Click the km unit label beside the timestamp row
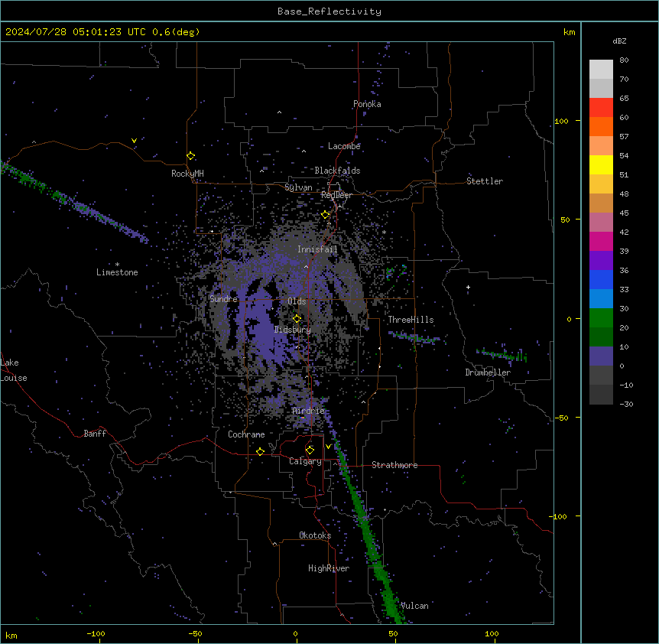The image size is (659, 644). 570,32
